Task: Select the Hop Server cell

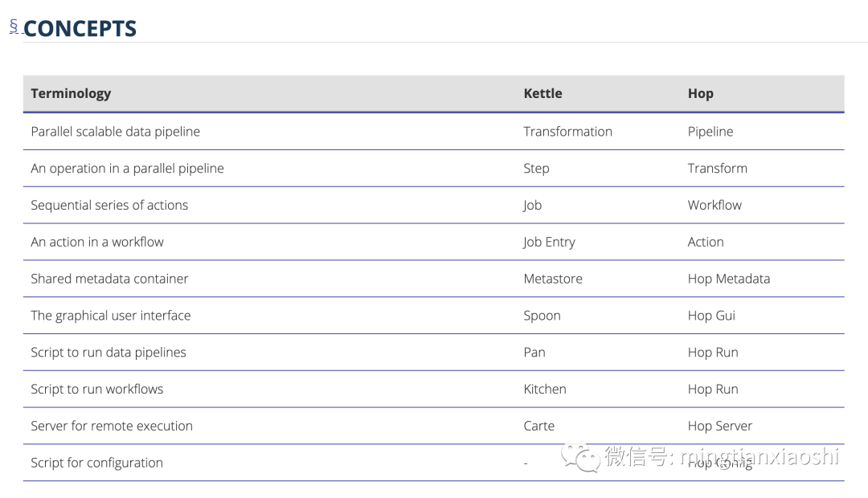Action: point(719,427)
